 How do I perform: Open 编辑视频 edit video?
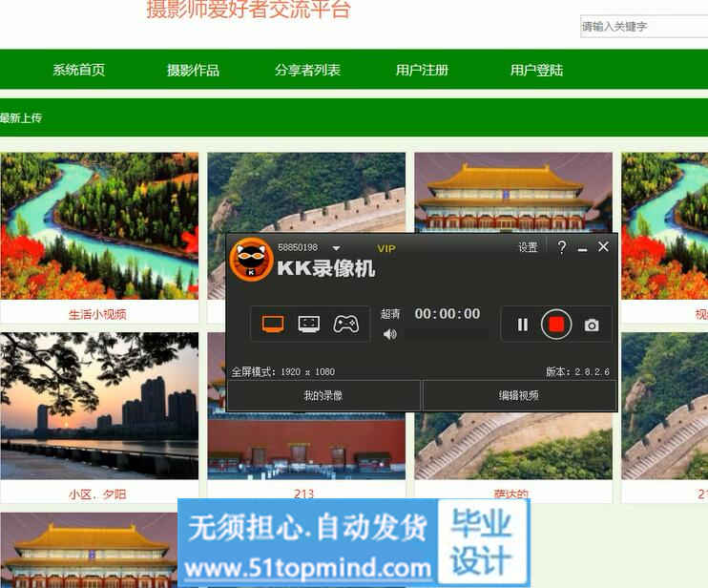point(519,395)
